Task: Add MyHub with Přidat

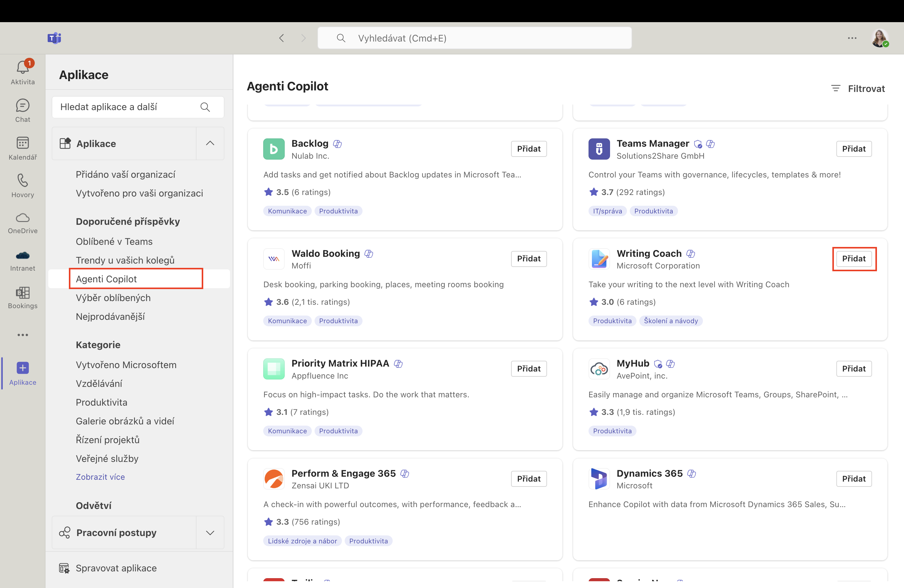Action: (854, 369)
